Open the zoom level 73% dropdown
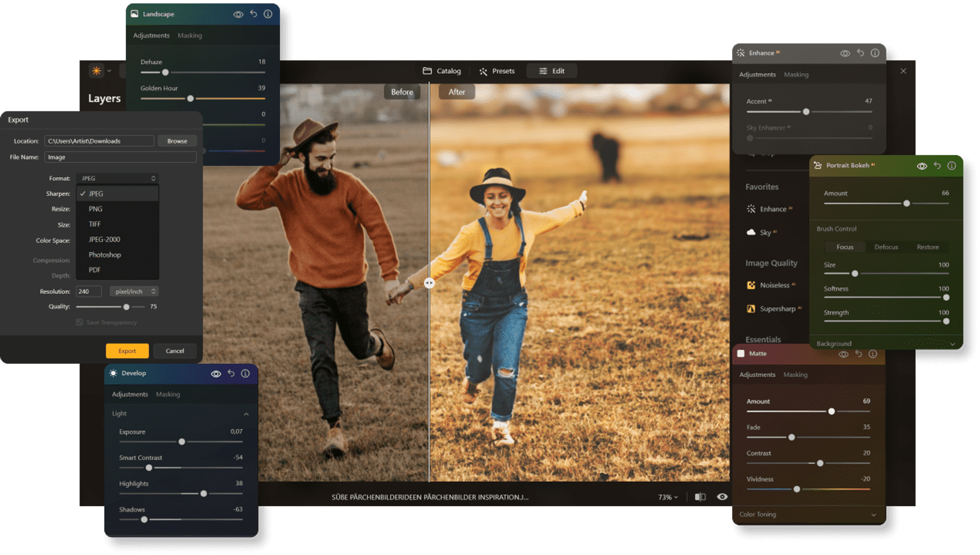The width and height of the screenshot is (980, 555). (668, 497)
